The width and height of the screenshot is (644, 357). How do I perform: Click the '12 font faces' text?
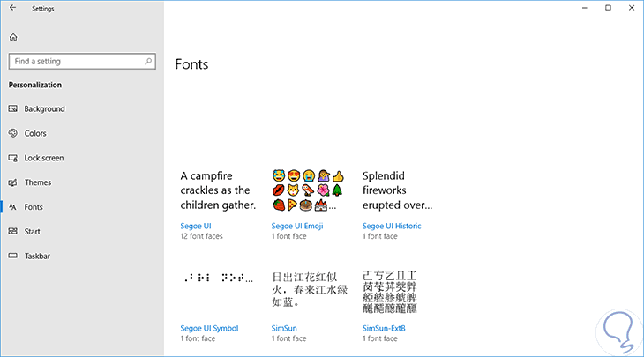pyautogui.click(x=201, y=236)
